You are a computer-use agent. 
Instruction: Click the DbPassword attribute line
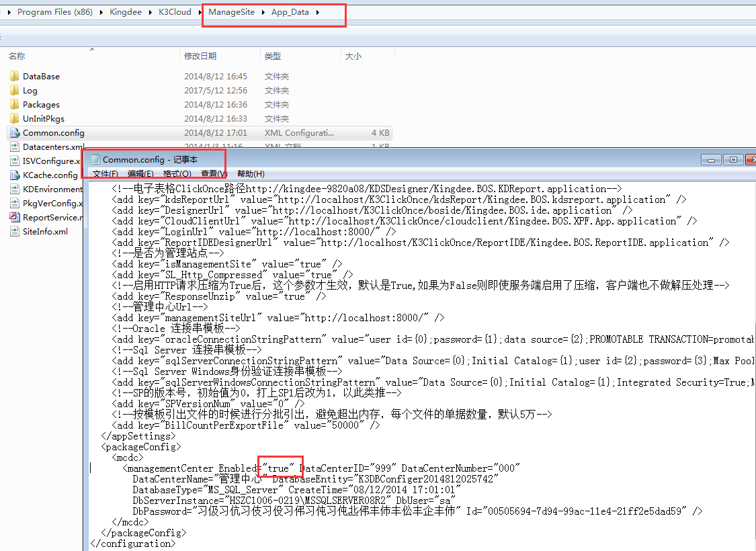[417, 511]
